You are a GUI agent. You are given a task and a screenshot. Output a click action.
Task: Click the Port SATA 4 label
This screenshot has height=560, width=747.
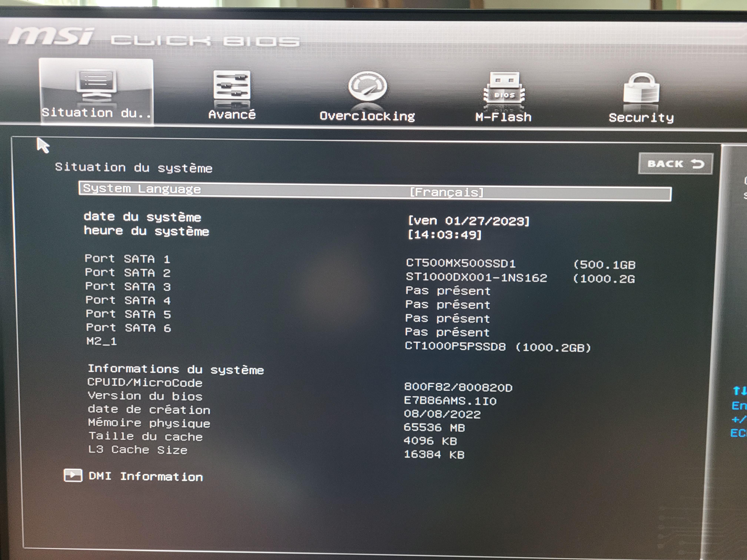pos(128,300)
